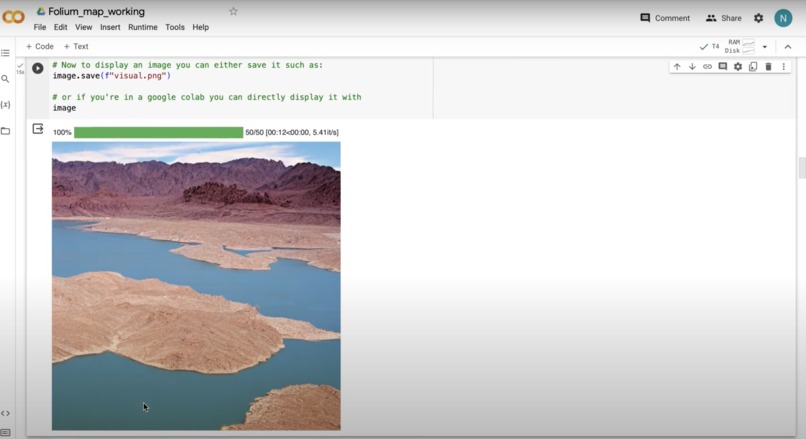This screenshot has height=439, width=806.
Task: Open the File menu
Action: [x=40, y=27]
